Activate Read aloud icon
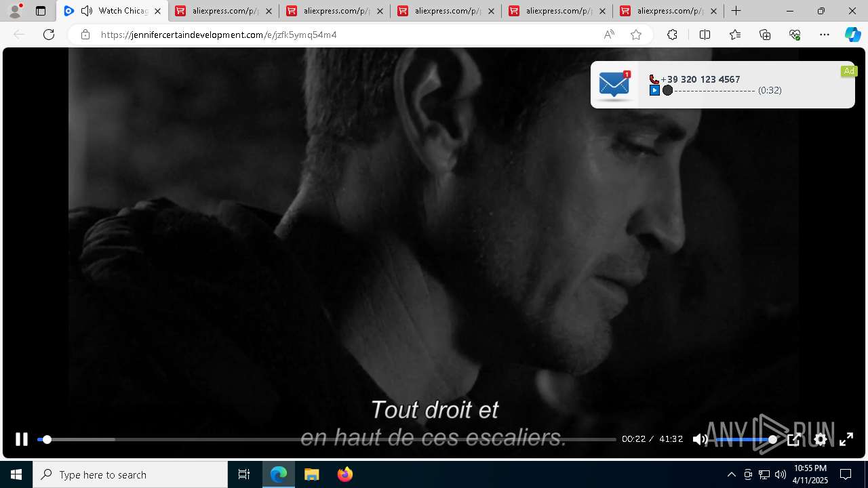 click(609, 35)
